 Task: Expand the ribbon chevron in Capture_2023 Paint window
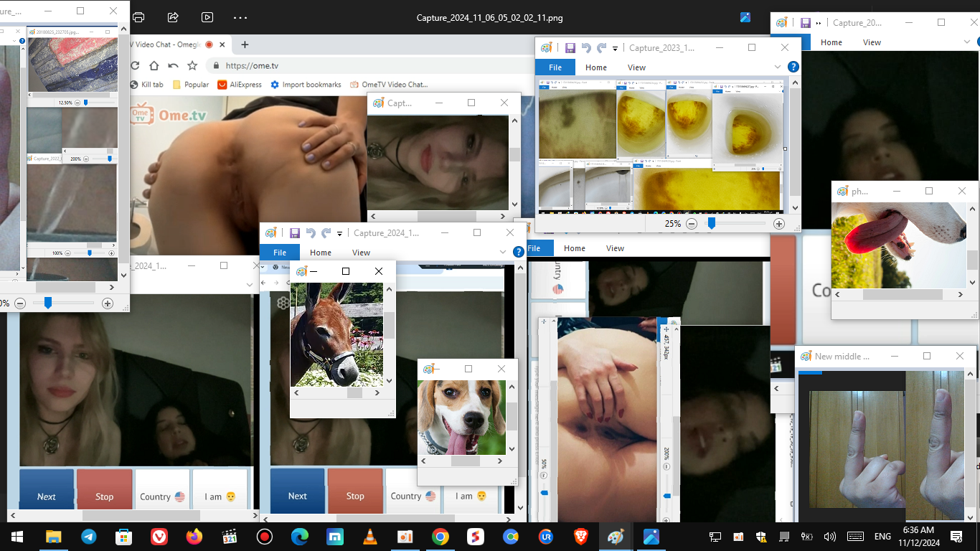pyautogui.click(x=777, y=67)
